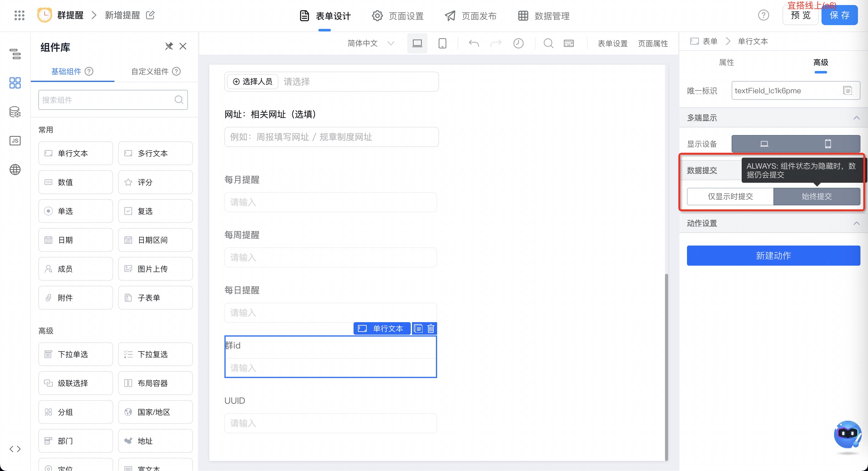Toggle the desktop display device button

pos(764,144)
